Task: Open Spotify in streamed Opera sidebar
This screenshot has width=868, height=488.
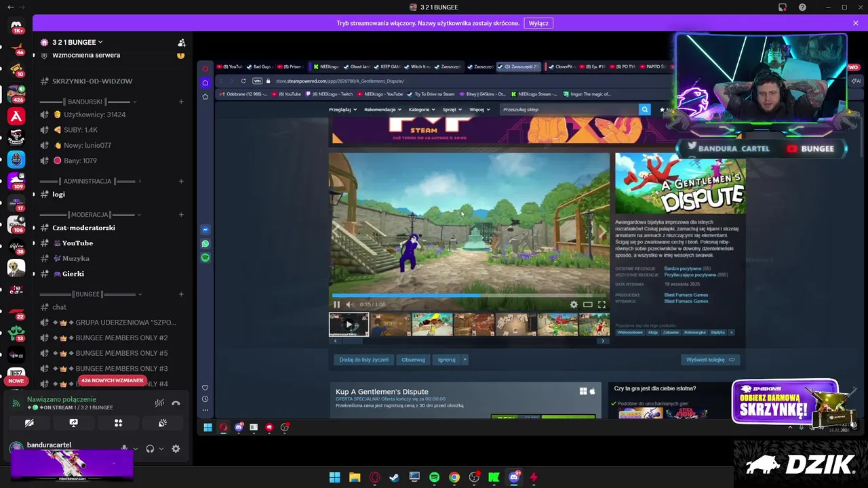Action: (x=205, y=258)
